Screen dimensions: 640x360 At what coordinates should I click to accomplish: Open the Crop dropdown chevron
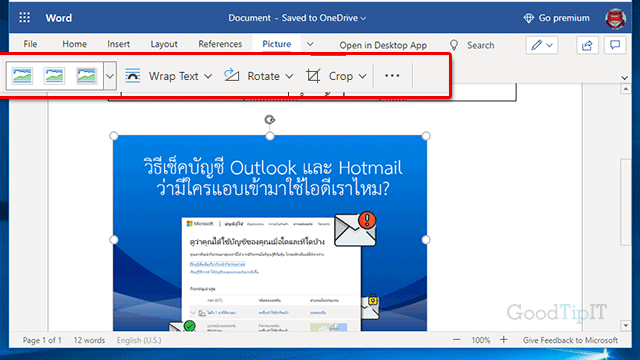coord(362,76)
